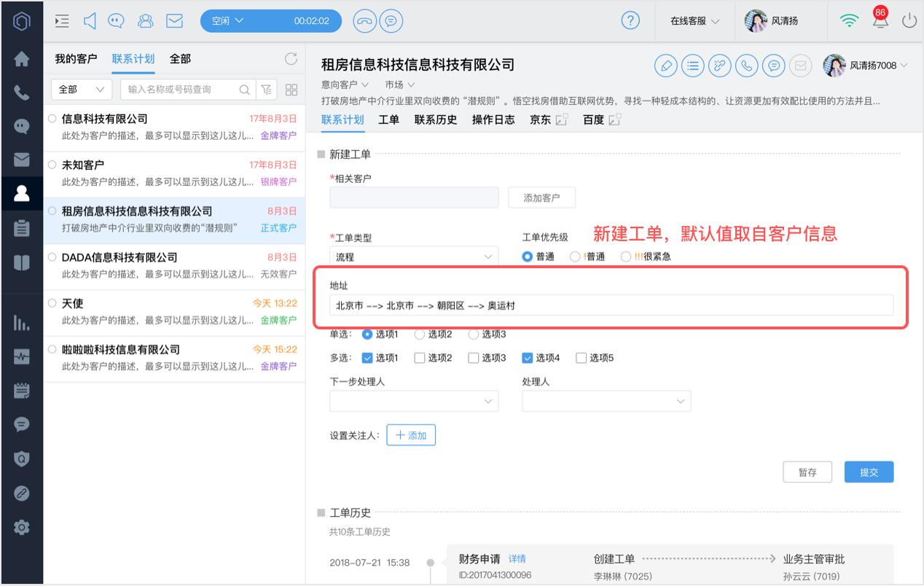The image size is (924, 586).
Task: Switch to grid view icon
Action: (291, 90)
